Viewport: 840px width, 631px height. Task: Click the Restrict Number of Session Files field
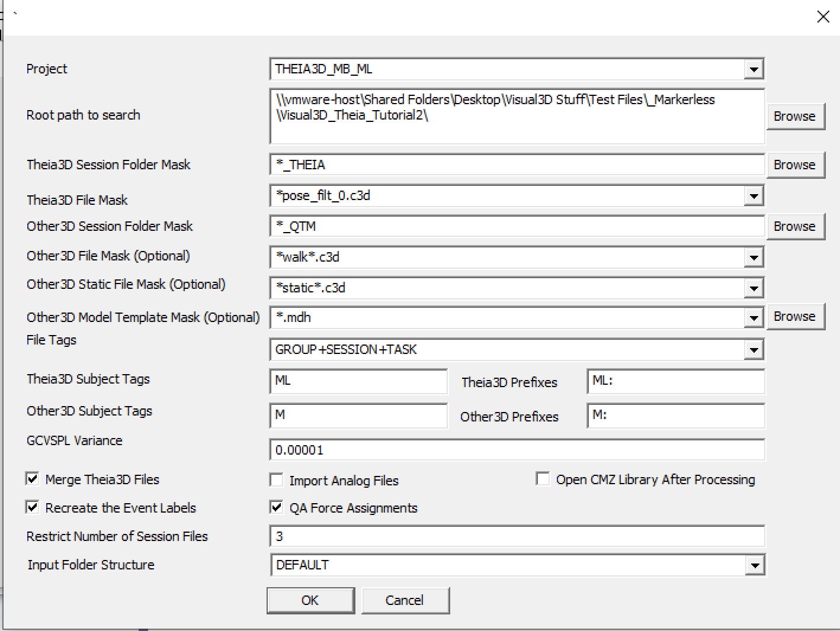[x=517, y=536]
